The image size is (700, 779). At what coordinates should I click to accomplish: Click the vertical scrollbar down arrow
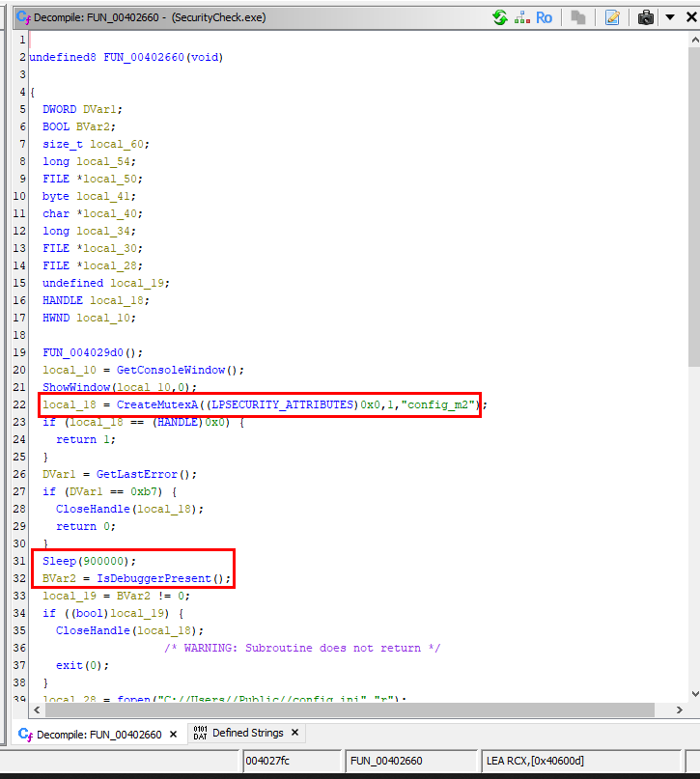click(x=692, y=695)
